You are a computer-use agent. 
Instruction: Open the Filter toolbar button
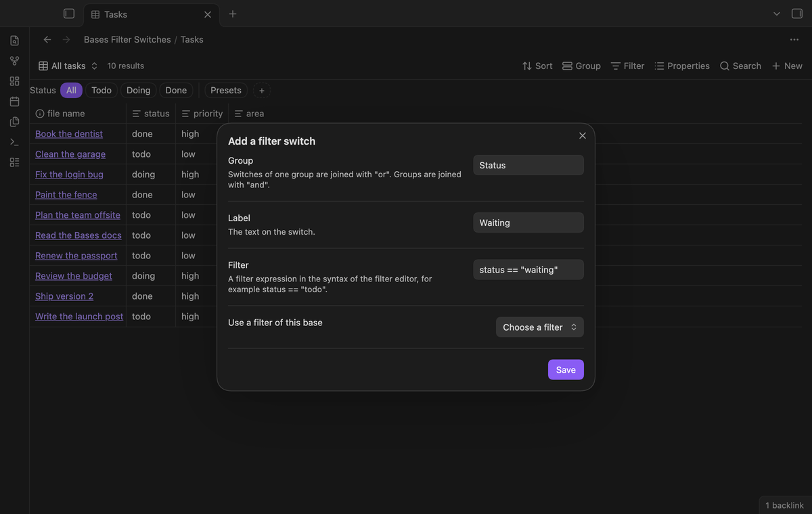(627, 66)
